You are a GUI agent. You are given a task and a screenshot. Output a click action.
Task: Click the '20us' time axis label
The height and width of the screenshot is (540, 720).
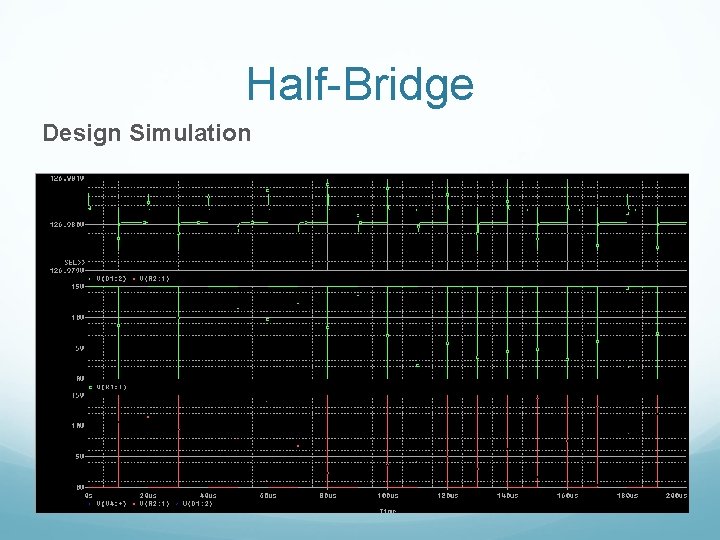[148, 495]
